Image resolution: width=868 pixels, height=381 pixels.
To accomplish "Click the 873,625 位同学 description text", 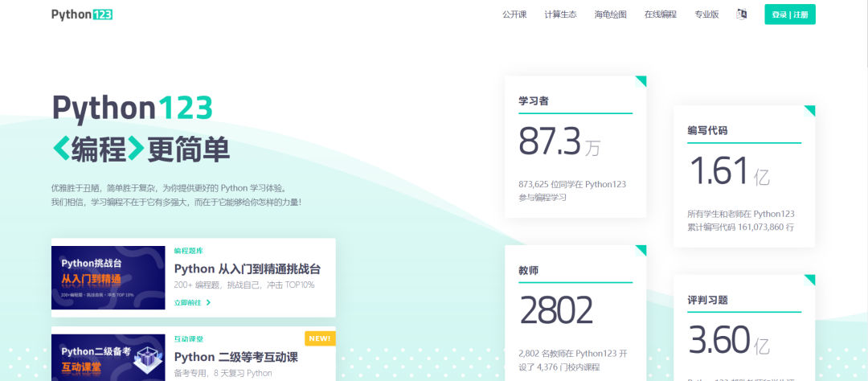I will (572, 190).
